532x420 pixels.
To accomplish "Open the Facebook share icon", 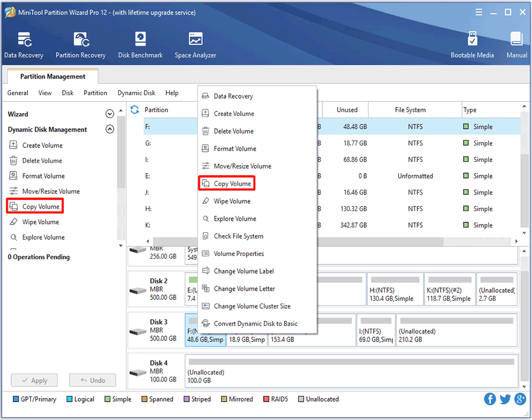I will point(490,399).
